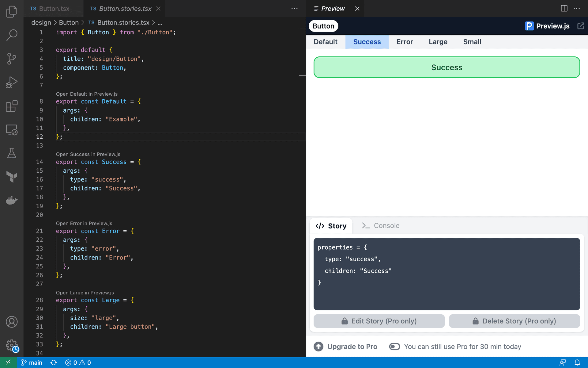
Task: Click the Open Default in Preview.js code lens
Action: (87, 94)
